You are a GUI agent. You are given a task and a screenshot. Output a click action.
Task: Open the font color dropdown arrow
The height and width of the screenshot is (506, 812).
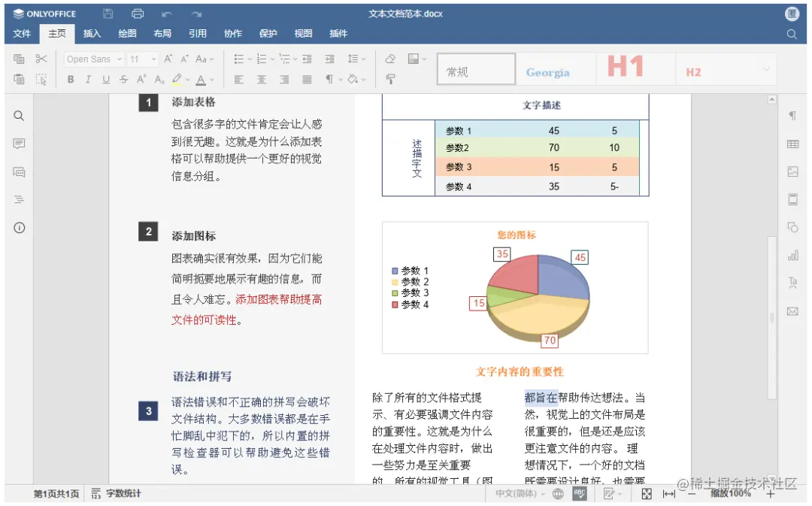(x=211, y=78)
